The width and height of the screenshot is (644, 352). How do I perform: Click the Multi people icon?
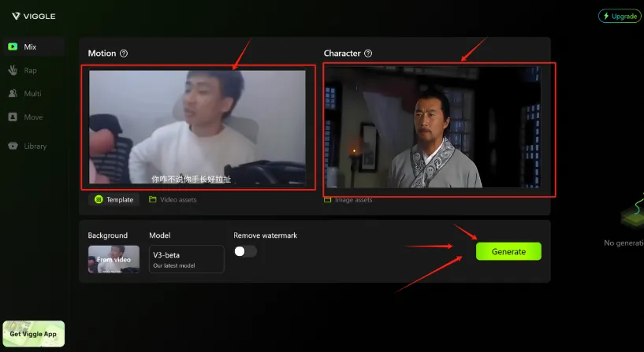[13, 94]
